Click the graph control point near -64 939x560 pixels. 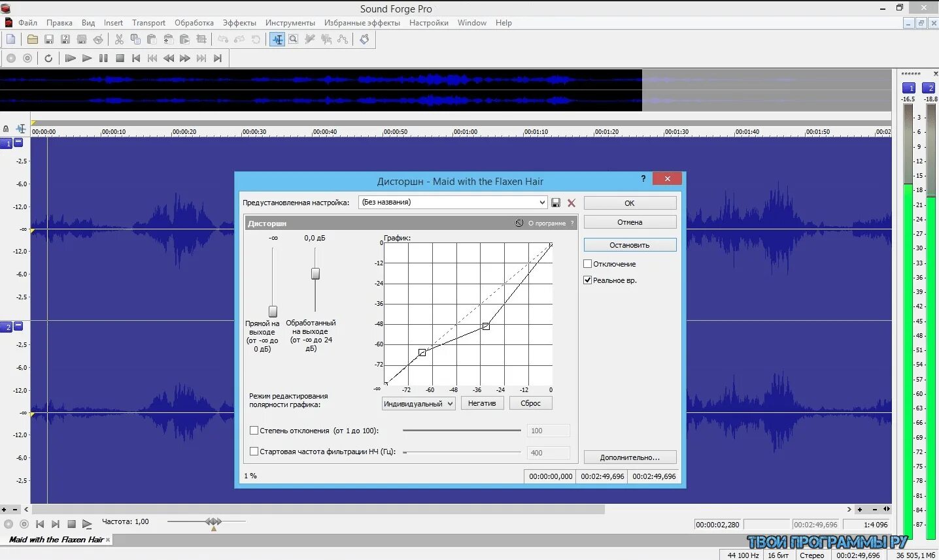click(x=422, y=352)
